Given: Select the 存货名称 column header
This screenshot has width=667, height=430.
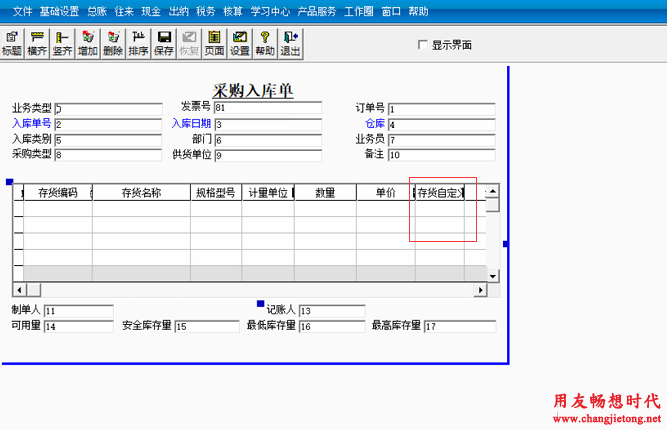Looking at the screenshot, I should tap(141, 193).
